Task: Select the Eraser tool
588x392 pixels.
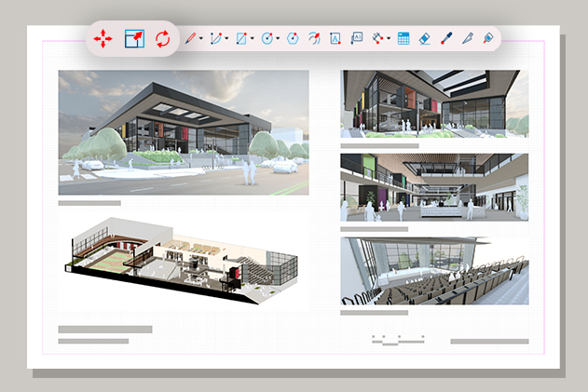Action: tap(425, 38)
